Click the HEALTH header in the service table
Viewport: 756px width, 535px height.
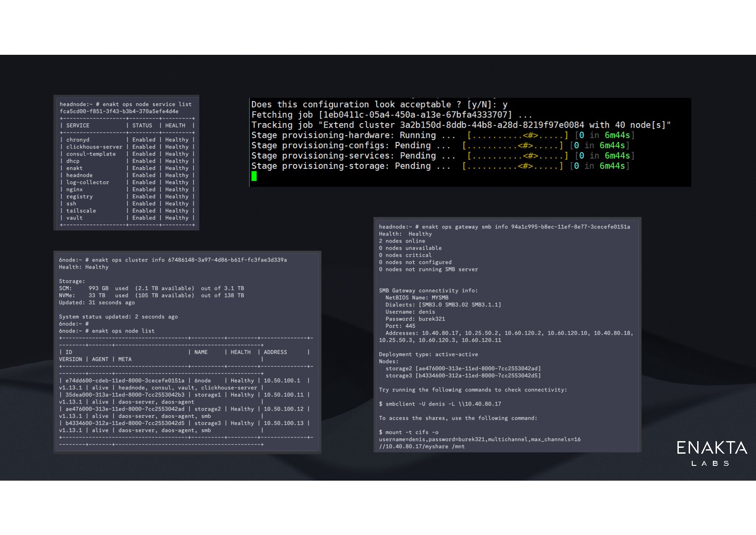pyautogui.click(x=175, y=126)
